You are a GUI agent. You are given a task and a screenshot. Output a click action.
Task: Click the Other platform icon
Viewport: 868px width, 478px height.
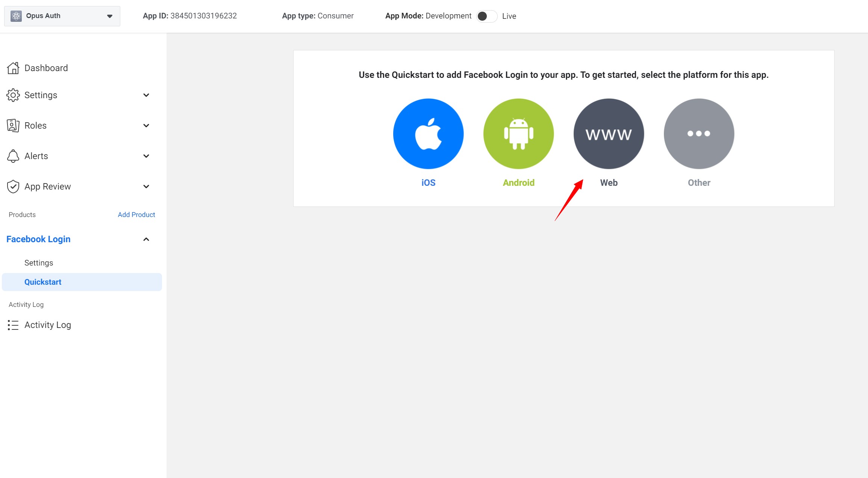tap(698, 134)
